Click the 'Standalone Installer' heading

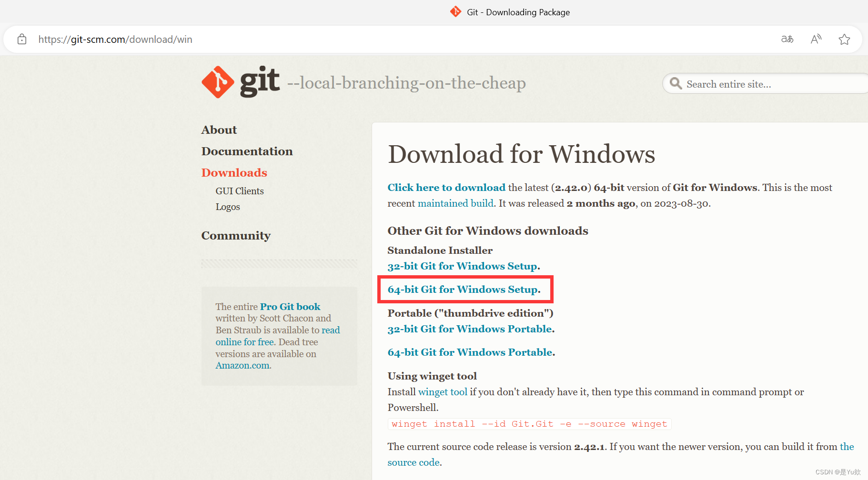click(x=440, y=250)
